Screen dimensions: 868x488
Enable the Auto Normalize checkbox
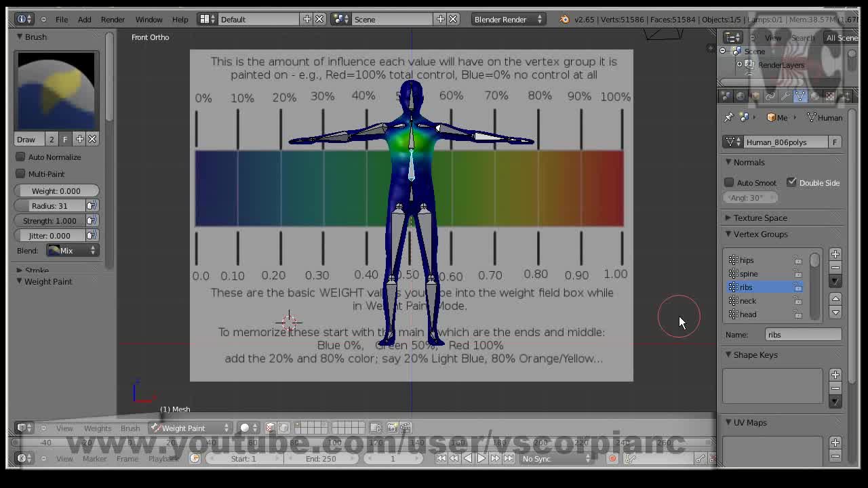pos(21,157)
